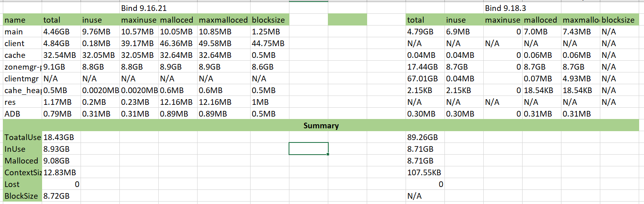This screenshot has height=204, width=644.
Task: Select the cell containing 89.26GB
Action: point(425,137)
